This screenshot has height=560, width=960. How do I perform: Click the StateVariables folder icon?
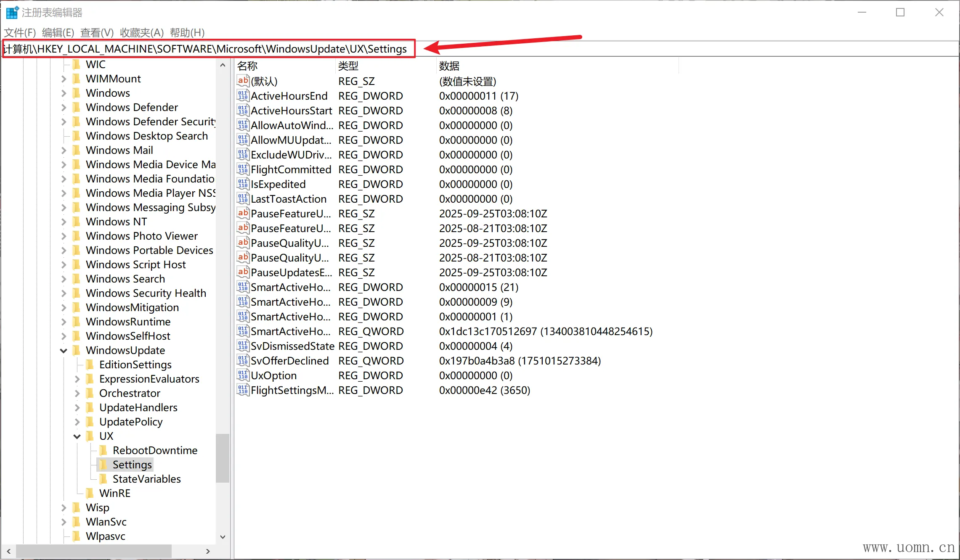tap(103, 479)
